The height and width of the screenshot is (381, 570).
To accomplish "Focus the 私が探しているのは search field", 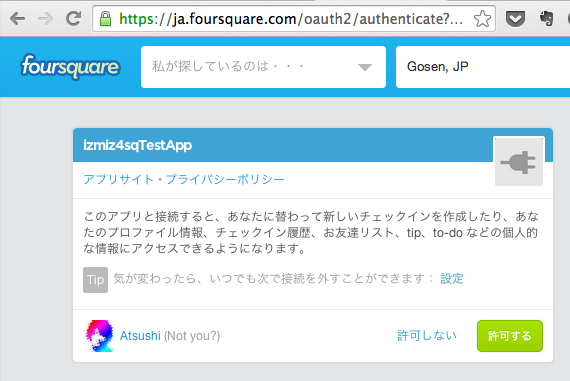I will pyautogui.click(x=263, y=67).
